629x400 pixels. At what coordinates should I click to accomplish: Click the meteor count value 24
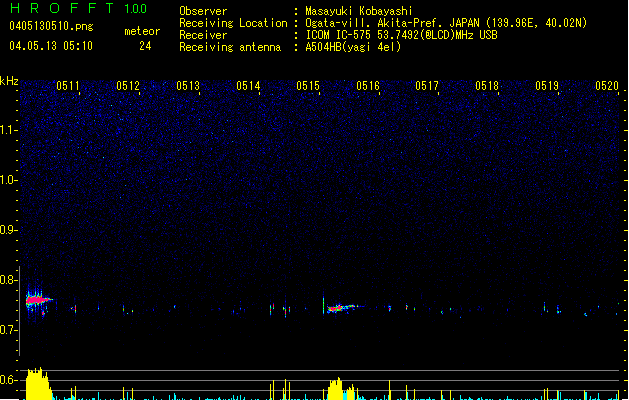pos(145,46)
